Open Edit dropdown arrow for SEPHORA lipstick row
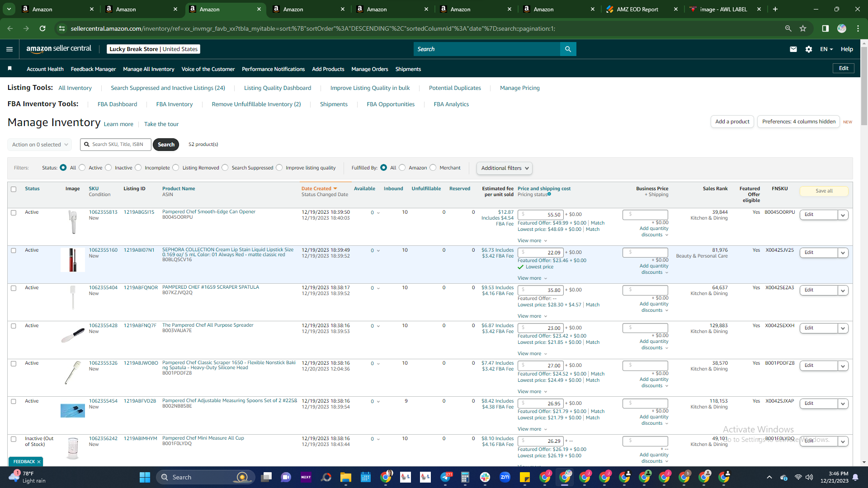The height and width of the screenshot is (488, 868). coord(843,253)
